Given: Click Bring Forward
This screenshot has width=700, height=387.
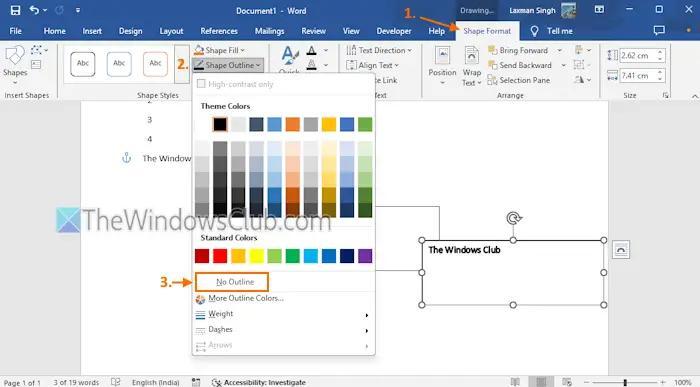Looking at the screenshot, I should coord(518,50).
